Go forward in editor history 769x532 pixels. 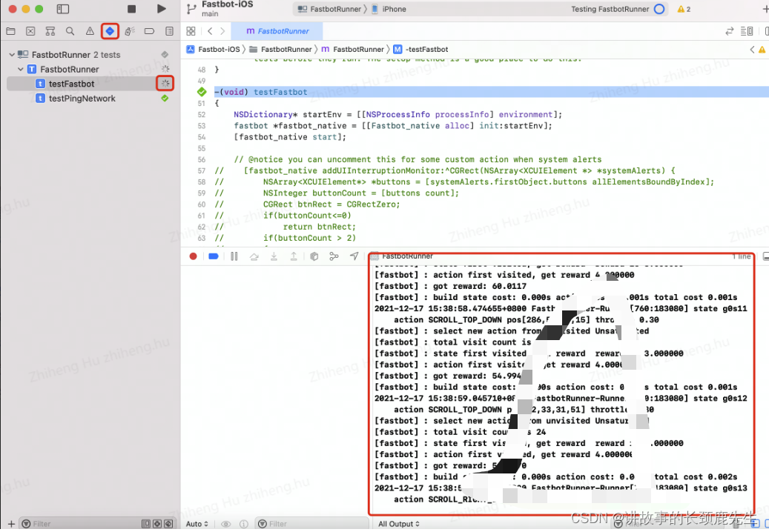tap(222, 31)
